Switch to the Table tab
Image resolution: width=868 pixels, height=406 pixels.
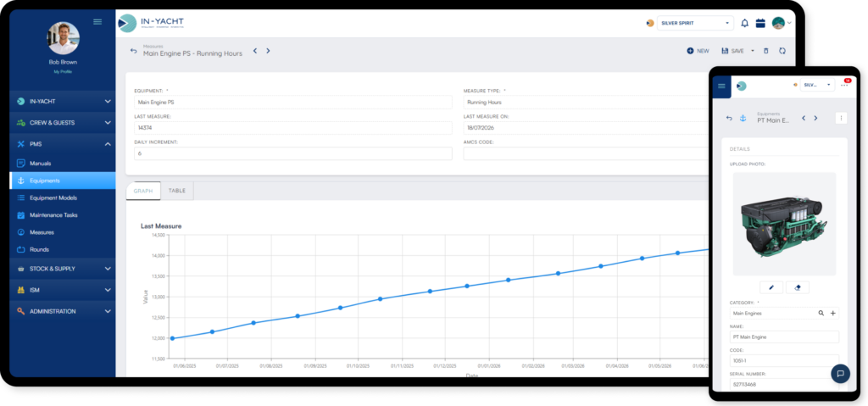[177, 191]
